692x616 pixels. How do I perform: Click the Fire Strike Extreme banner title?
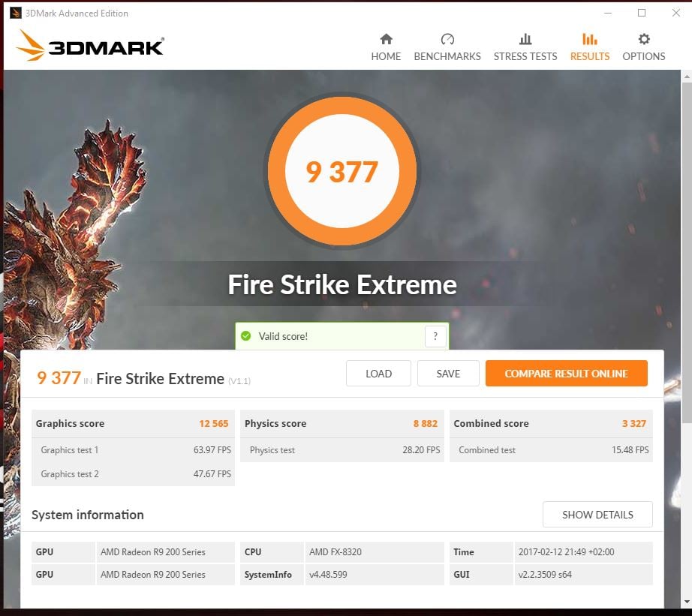[342, 284]
